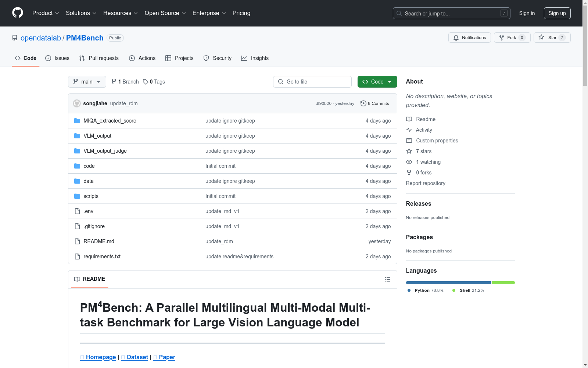Open the README outline list icon
This screenshot has height=368, width=588.
point(387,279)
